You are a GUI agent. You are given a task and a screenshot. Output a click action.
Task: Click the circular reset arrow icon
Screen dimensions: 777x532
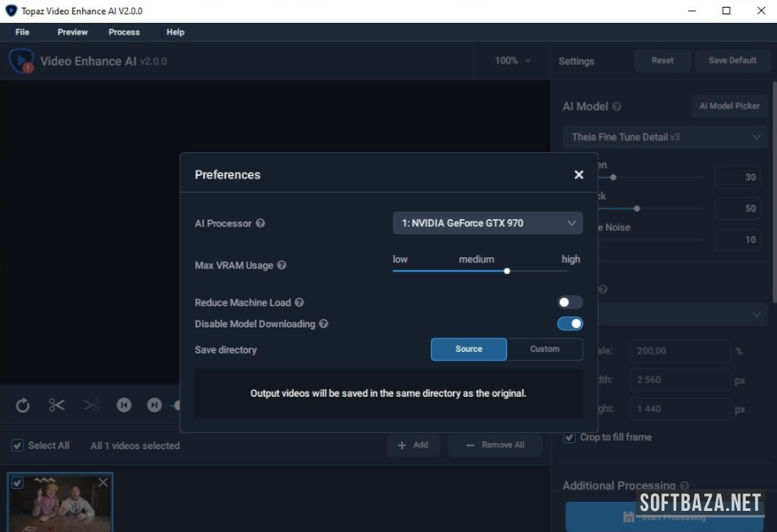pyautogui.click(x=23, y=405)
